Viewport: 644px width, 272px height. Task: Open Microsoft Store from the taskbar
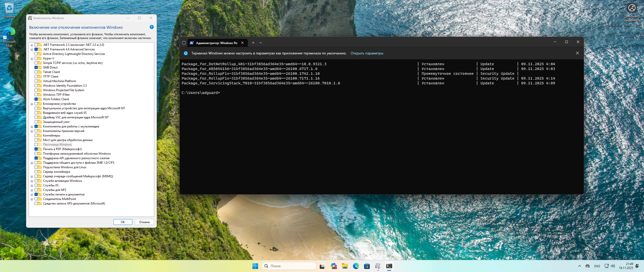coord(367,266)
